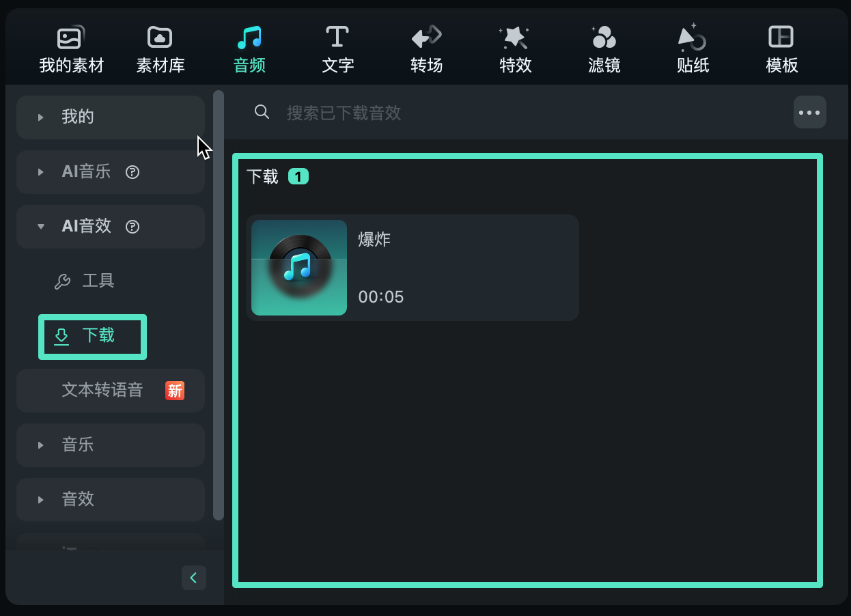This screenshot has width=851, height=616.
Task: Select 工具 under AI音效
Action: pos(98,281)
